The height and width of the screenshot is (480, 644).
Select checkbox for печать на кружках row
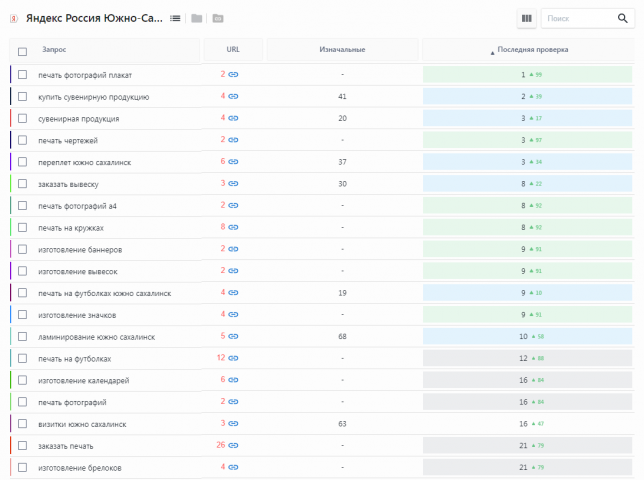click(x=23, y=227)
